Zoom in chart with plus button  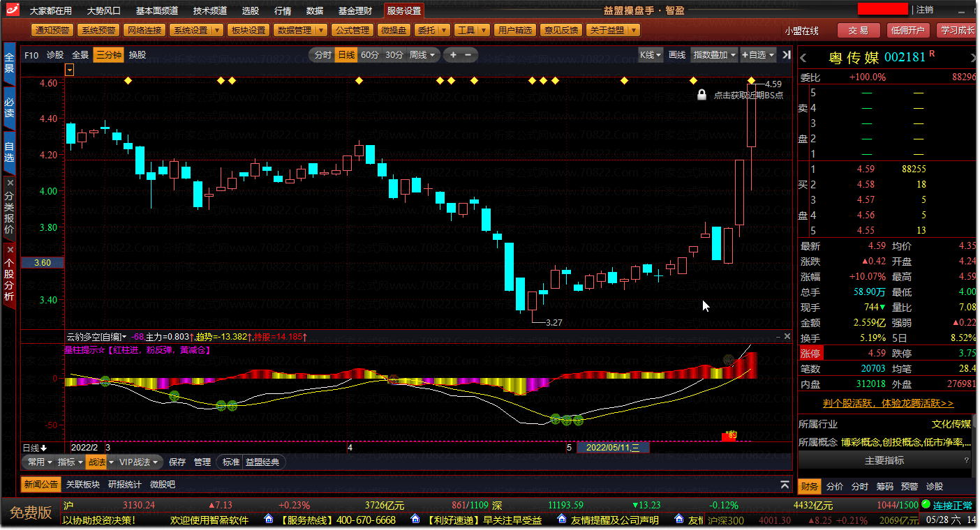point(453,55)
